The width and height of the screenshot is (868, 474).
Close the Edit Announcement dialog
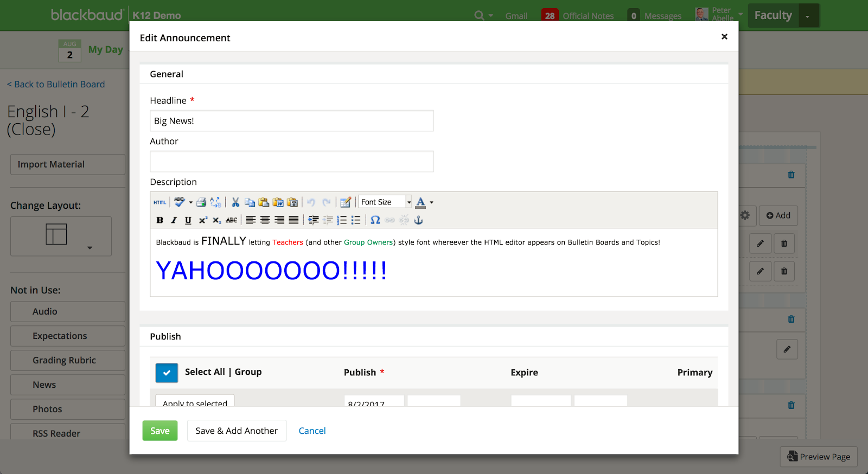point(724,37)
